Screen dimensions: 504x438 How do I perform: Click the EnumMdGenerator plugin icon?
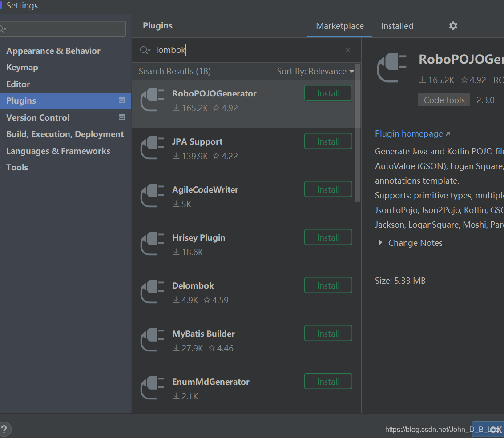(x=153, y=388)
